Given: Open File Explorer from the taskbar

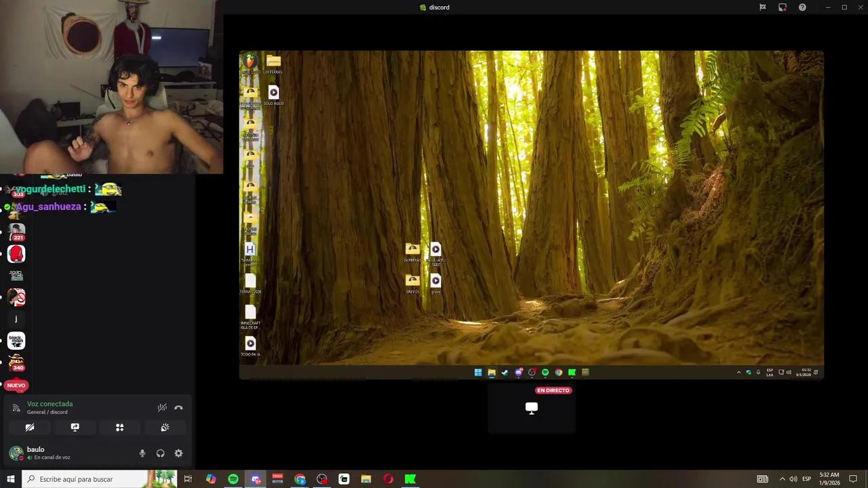Looking at the screenshot, I should pyautogui.click(x=366, y=479).
